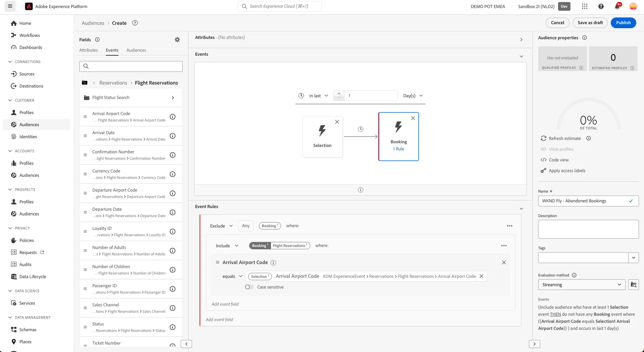Screen dimensions: 644x352
Task: Increment the time value stepper up
Action: [x=339, y=93]
